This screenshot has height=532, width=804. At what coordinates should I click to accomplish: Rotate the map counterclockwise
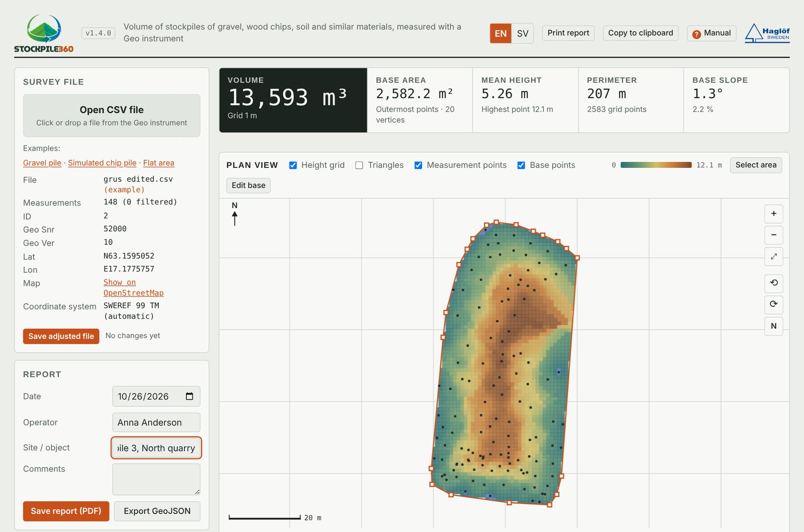774,283
